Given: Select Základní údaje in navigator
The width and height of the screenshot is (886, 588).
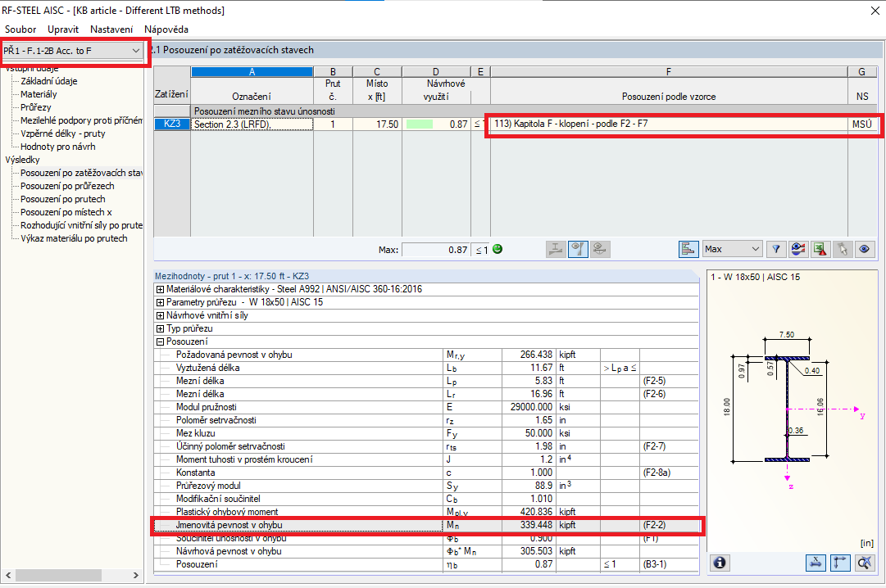Looking at the screenshot, I should tap(49, 81).
